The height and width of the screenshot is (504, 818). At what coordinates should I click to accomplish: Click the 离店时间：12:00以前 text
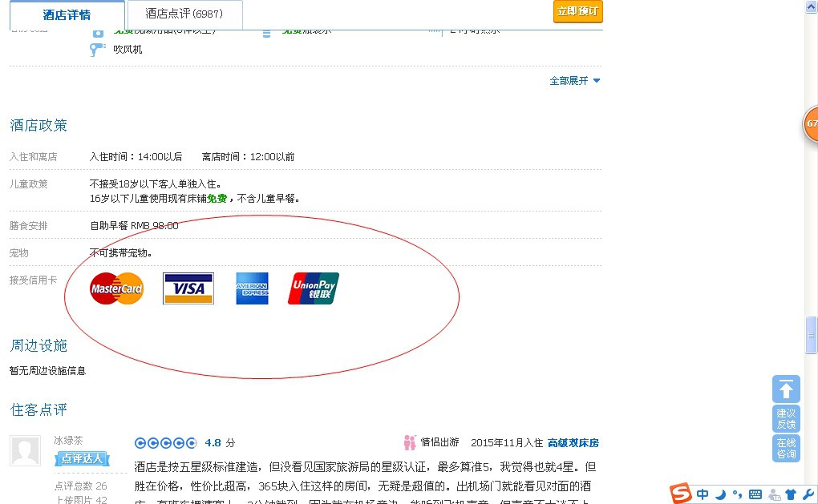tap(249, 157)
